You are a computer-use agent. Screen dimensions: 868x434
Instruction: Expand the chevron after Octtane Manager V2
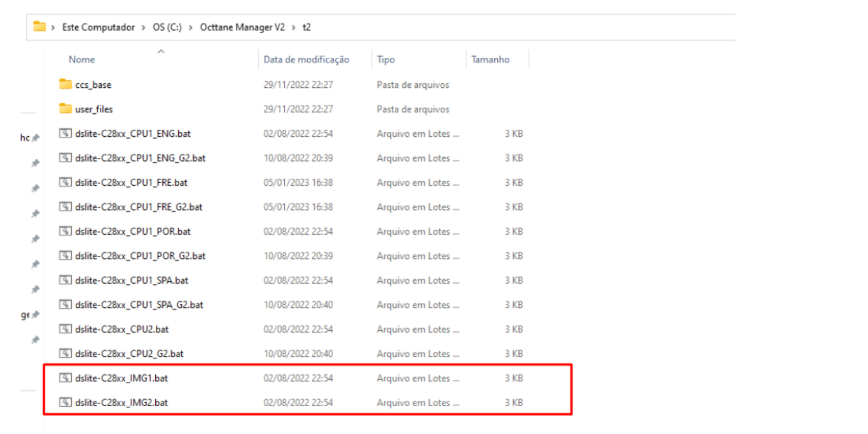pyautogui.click(x=294, y=27)
